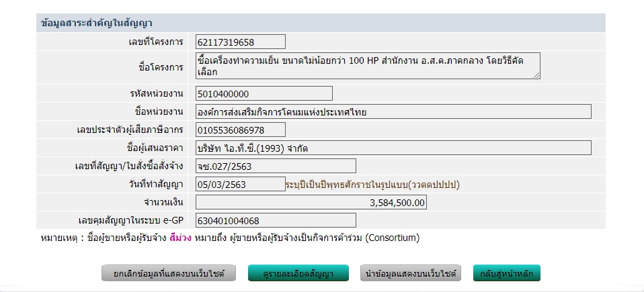Click the นำข้อมูลแสดงบนเว็บไซต์ button
This screenshot has height=292, width=644.
[411, 273]
